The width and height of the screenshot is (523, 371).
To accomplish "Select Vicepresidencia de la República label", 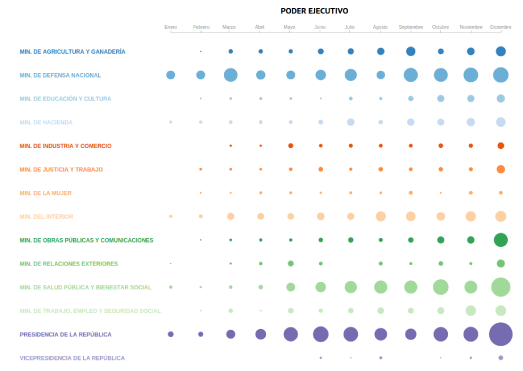I will pos(72,358).
